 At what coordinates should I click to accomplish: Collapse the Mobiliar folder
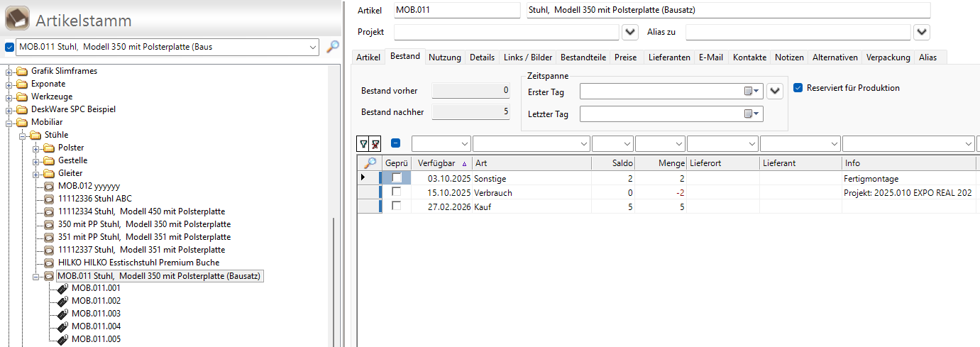click(9, 122)
